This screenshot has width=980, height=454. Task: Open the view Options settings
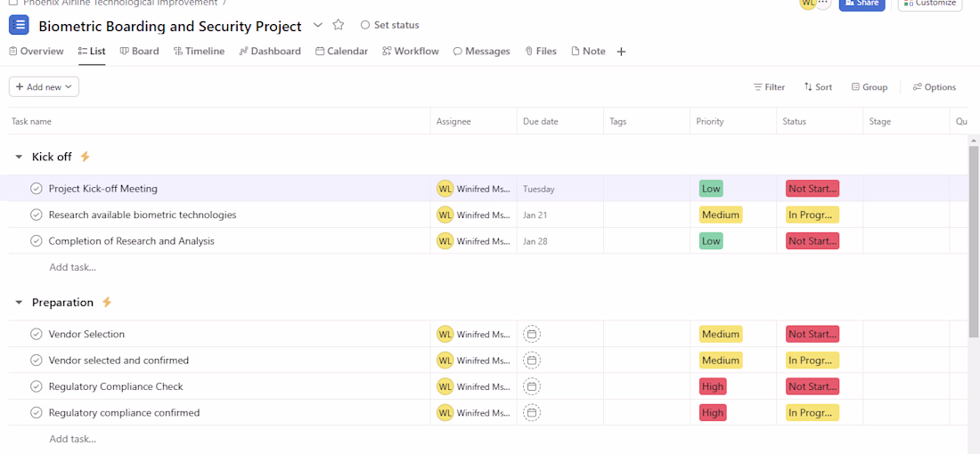[x=934, y=87]
